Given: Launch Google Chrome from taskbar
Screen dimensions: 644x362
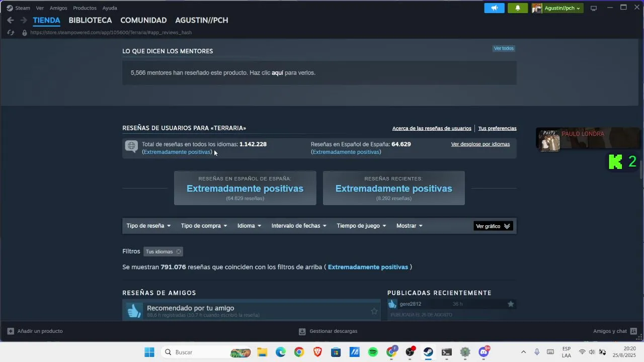Looking at the screenshot, I should coord(299,352).
